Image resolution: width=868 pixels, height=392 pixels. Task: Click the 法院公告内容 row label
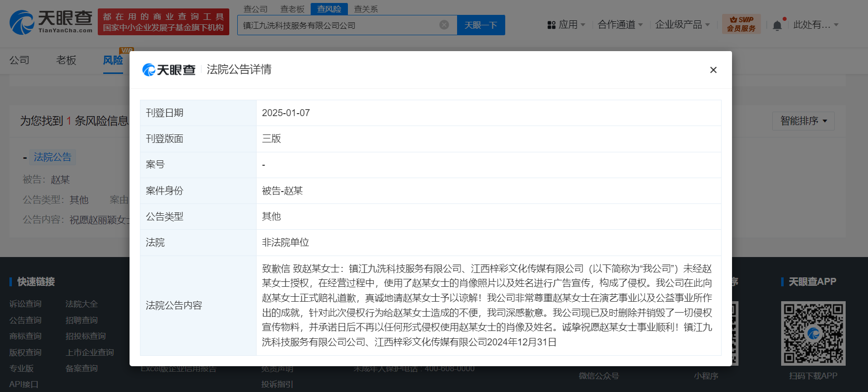point(174,305)
